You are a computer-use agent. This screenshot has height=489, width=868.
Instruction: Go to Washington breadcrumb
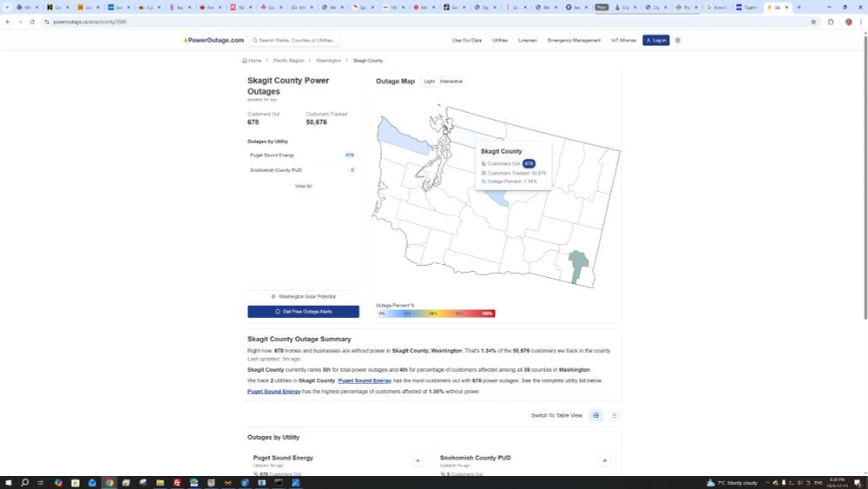point(328,60)
